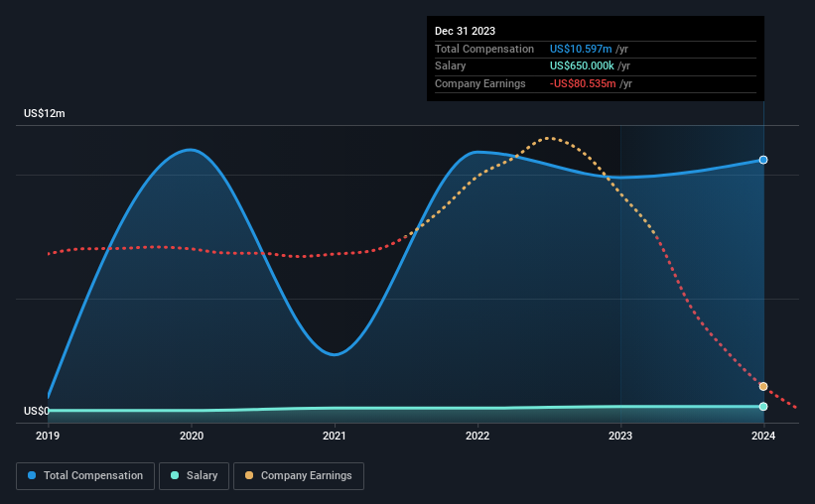This screenshot has width=815, height=504.
Task: Click the US$0 y-axis label
Action: coord(37,411)
